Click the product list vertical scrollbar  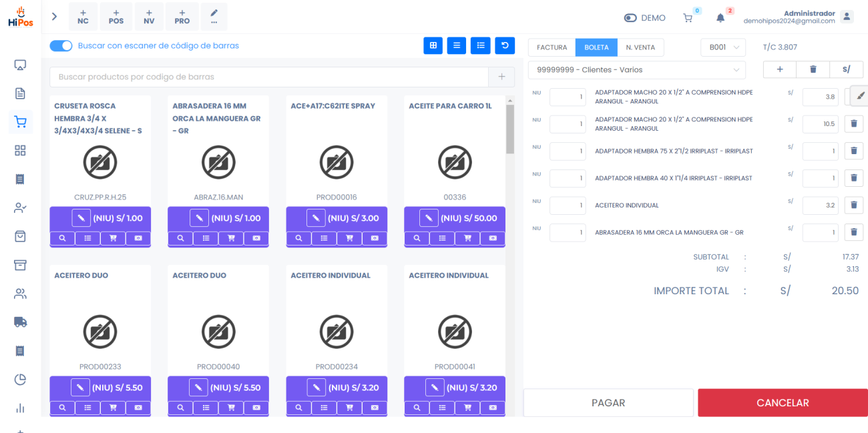coord(510,130)
